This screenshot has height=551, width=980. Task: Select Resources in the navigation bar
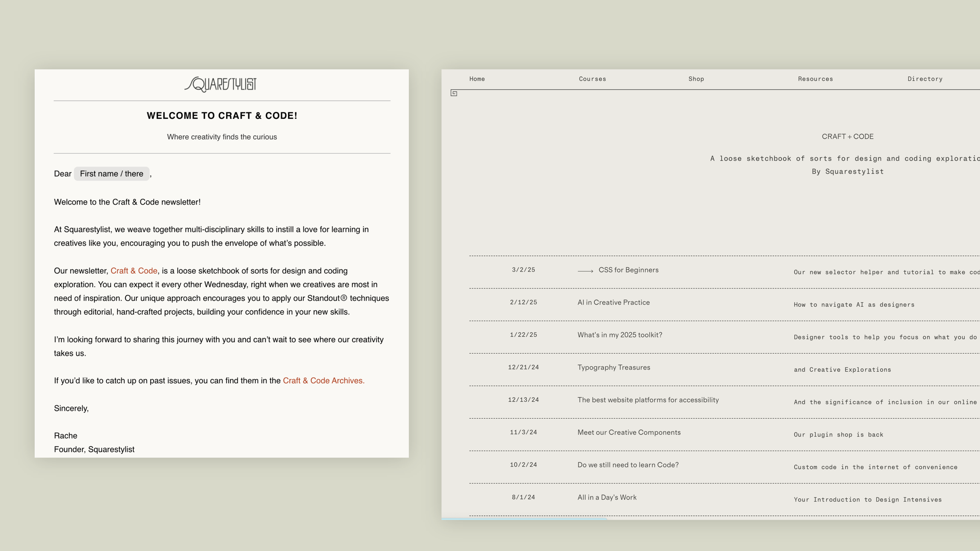[x=815, y=79]
